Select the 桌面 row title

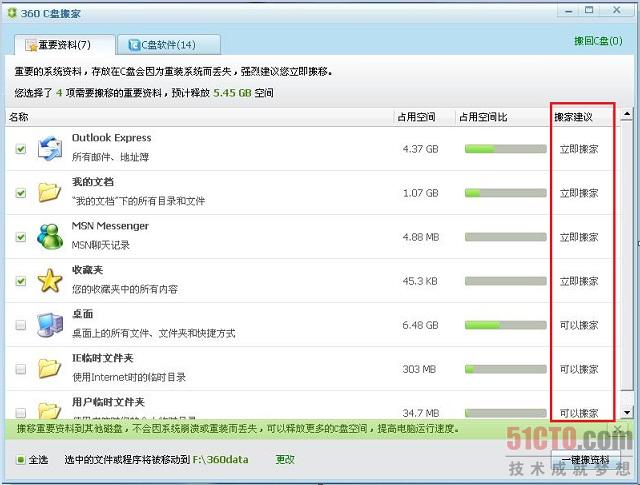82,314
